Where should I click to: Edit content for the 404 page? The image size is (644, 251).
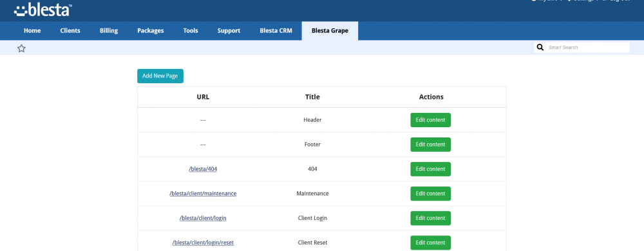(430, 169)
